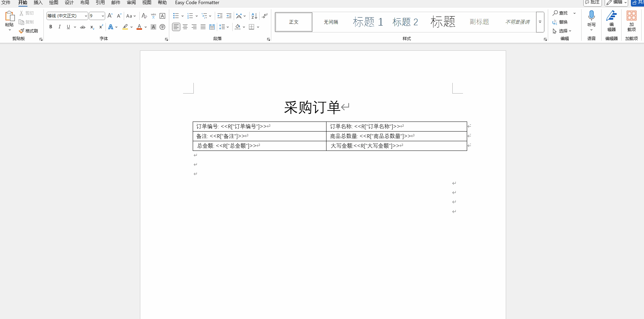The width and height of the screenshot is (644, 319).
Task: Click the Add-ins (加载项) grid icon
Action: coord(631,16)
